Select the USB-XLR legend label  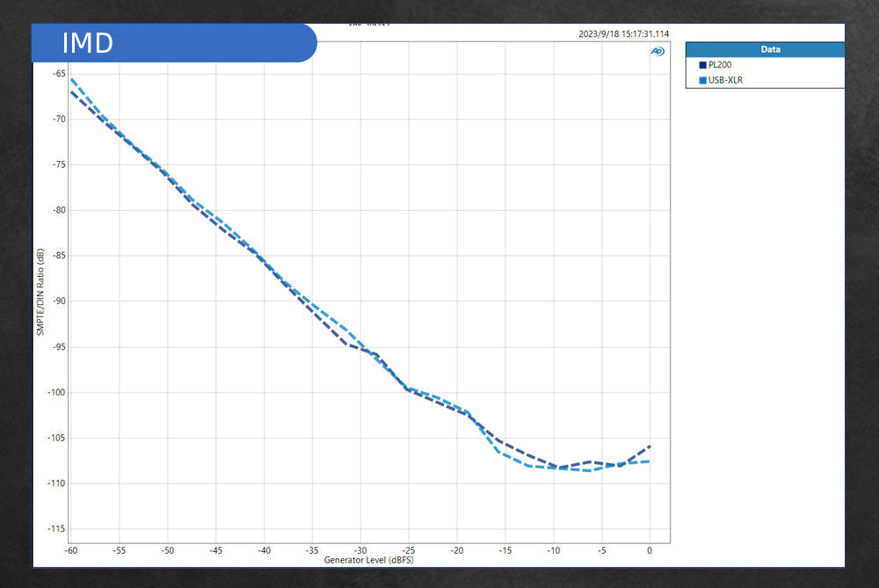coord(726,80)
